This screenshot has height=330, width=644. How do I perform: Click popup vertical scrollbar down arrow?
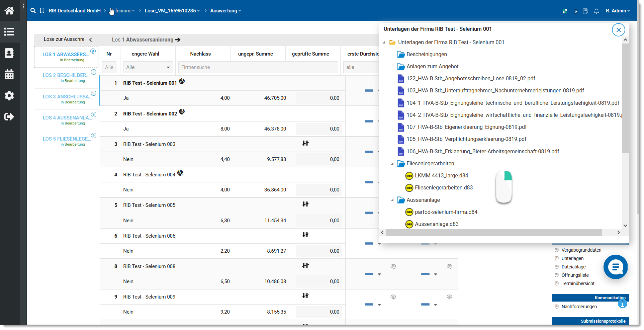625,226
